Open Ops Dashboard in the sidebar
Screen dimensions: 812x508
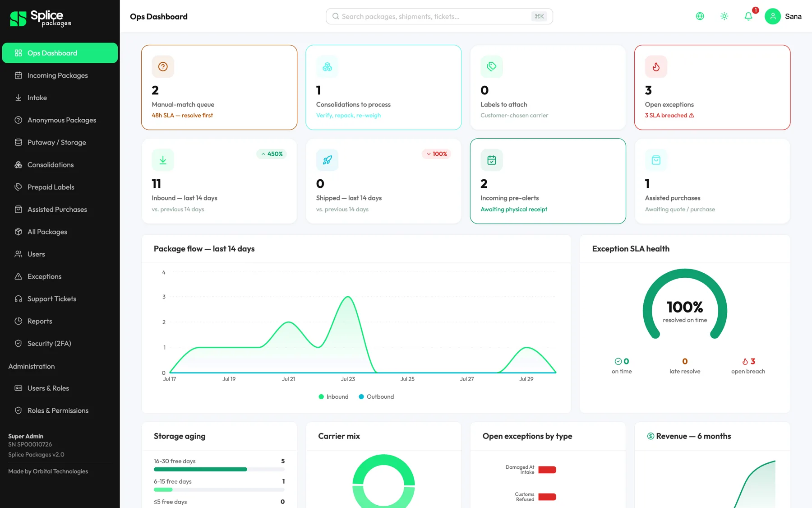(60, 53)
